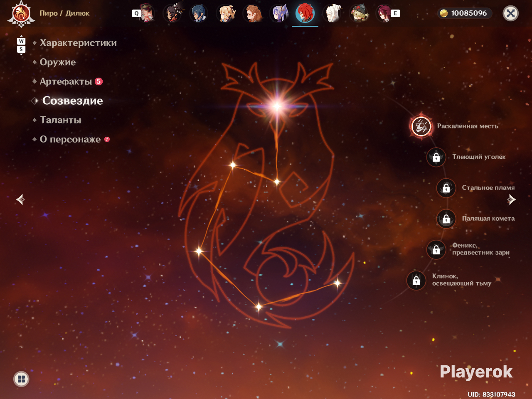Click the E key hint icon
This screenshot has height=399, width=532.
click(395, 13)
